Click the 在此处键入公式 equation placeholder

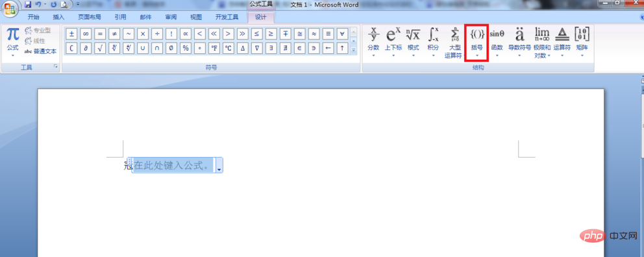[x=174, y=165]
